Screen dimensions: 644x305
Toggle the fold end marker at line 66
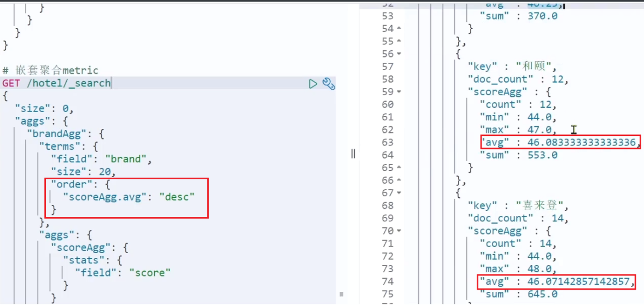pos(400,180)
